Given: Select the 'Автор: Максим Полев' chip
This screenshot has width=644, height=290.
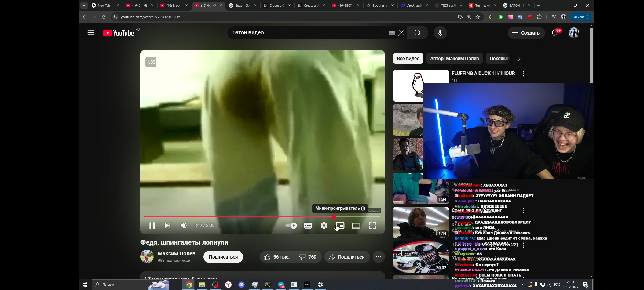Looking at the screenshot, I should [455, 59].
